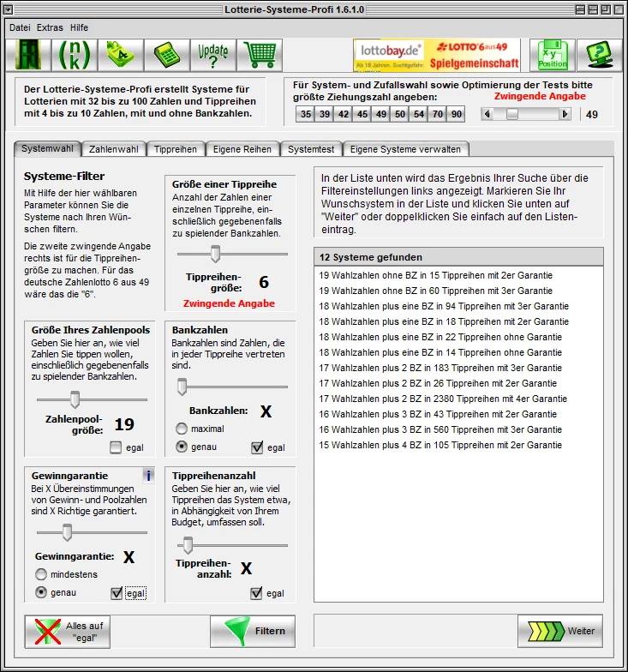Viewport: 628px width, 672px height.
Task: Click the Tippreihengröße slider handle
Action: click(x=216, y=254)
